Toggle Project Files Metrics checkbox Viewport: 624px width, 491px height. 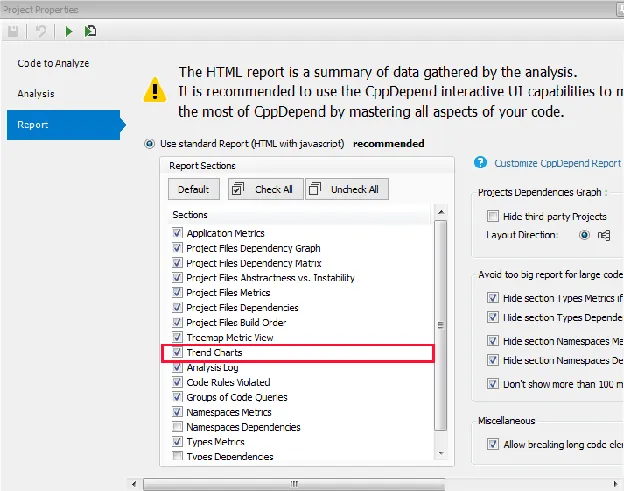tap(177, 292)
